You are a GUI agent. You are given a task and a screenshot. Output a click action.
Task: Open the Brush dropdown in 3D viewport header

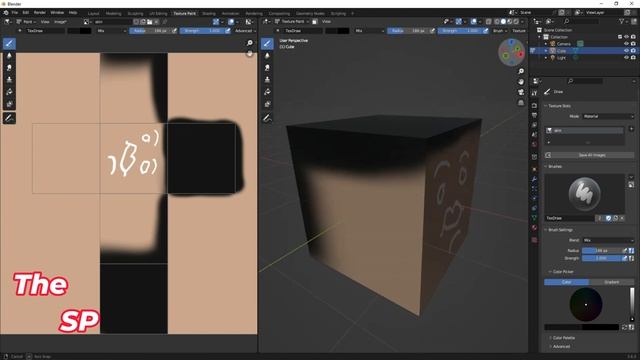point(500,31)
